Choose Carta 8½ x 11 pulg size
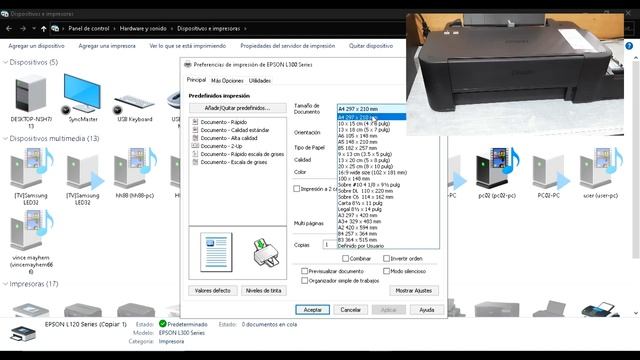 pos(360,203)
